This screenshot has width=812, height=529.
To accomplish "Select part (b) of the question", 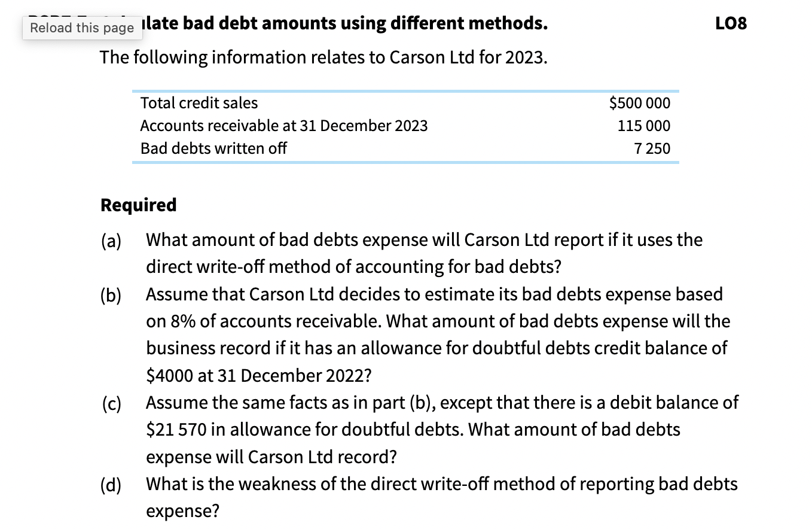I will (x=111, y=294).
